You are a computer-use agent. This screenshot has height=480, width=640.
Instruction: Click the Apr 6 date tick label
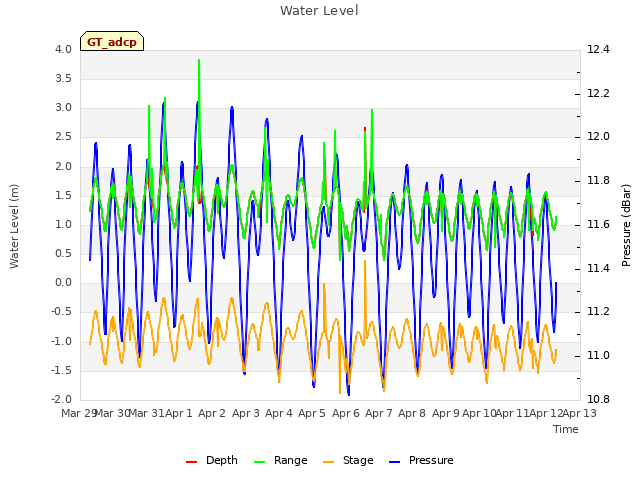pos(346,413)
